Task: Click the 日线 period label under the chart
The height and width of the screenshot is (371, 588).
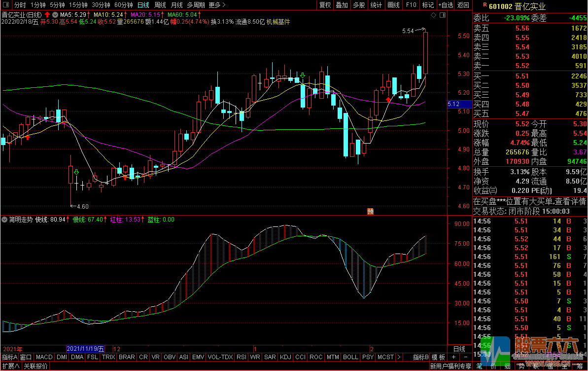Action: (x=459, y=349)
